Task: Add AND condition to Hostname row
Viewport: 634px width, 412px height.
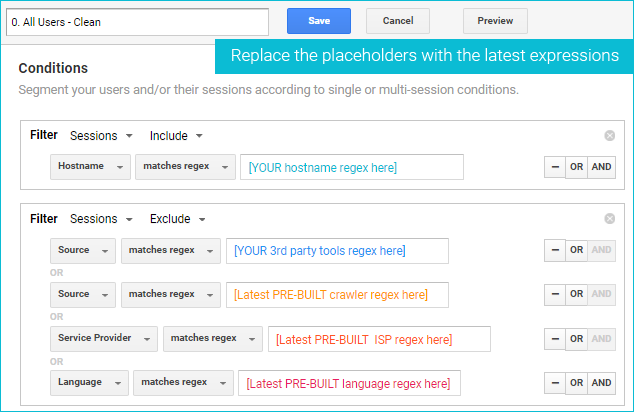Action: (601, 167)
